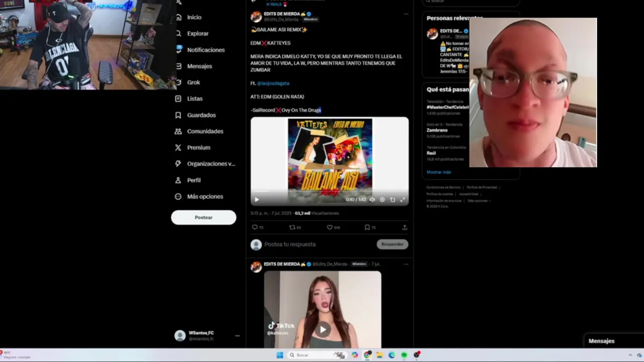Open Microsoft Edge in the taskbar

point(391,355)
